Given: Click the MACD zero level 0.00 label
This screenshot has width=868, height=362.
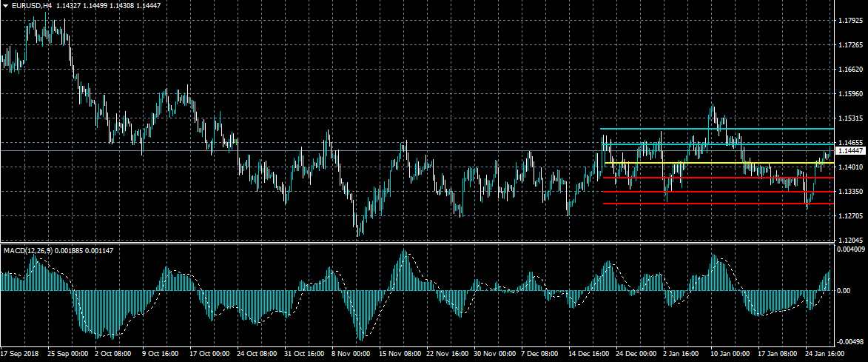Looking at the screenshot, I should click(x=845, y=290).
